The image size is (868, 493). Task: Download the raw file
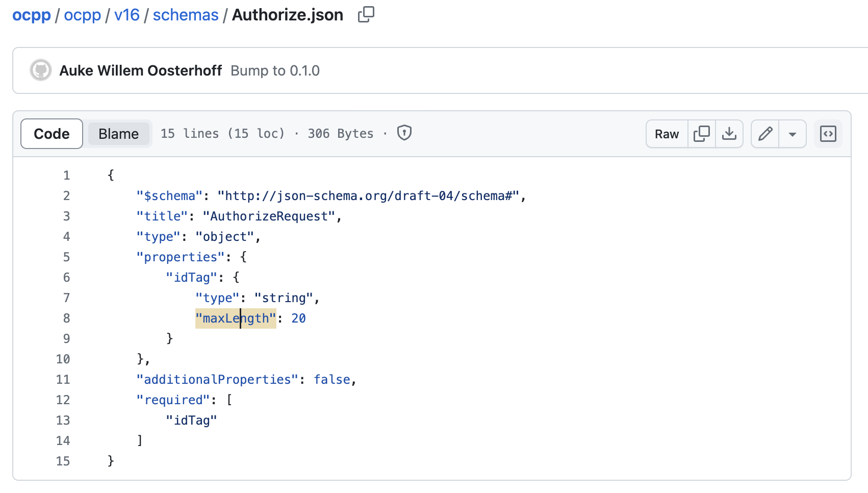[729, 134]
